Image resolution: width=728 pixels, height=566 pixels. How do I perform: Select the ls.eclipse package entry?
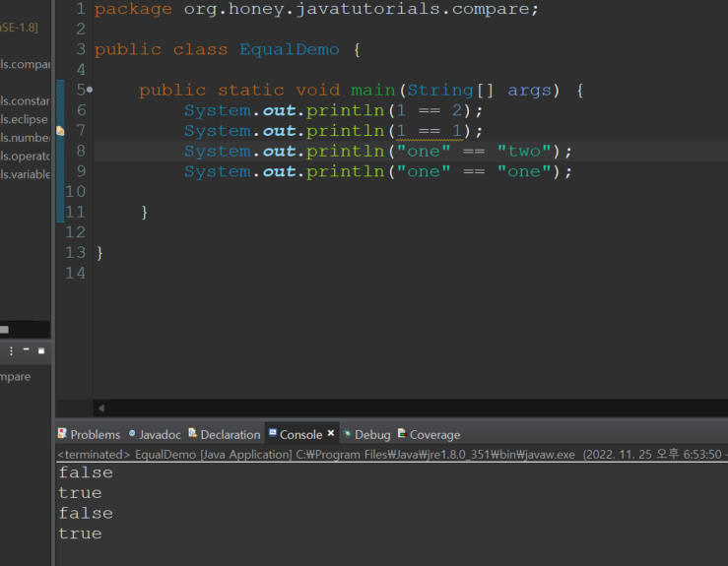[25, 119]
